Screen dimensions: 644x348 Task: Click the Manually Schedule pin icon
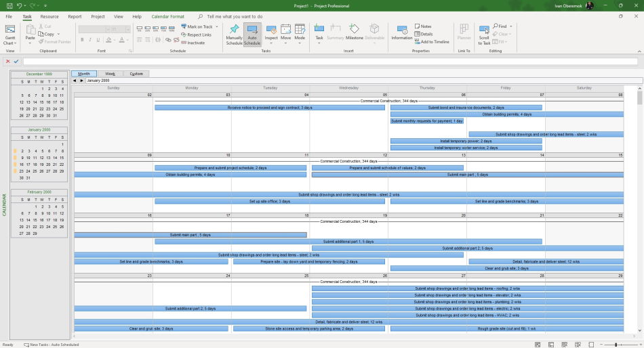click(234, 30)
